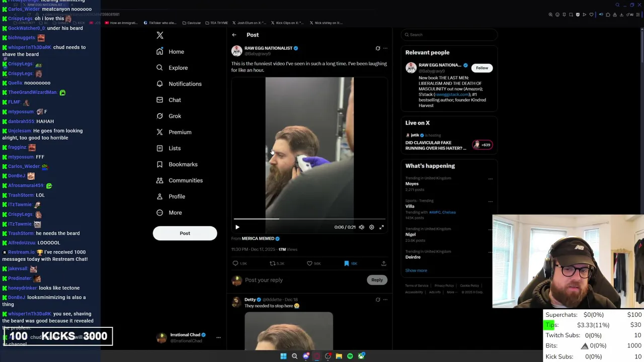The width and height of the screenshot is (644, 362).
Task: Open Windows taskbar search
Action: tap(294, 356)
